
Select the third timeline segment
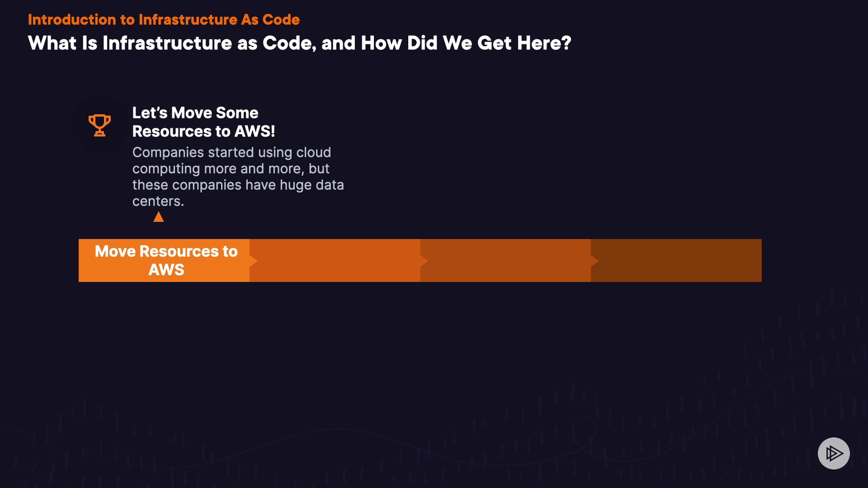click(507, 260)
